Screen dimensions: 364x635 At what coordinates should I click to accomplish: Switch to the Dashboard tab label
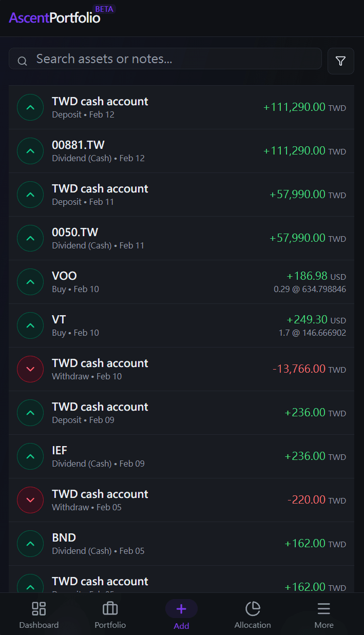39,625
